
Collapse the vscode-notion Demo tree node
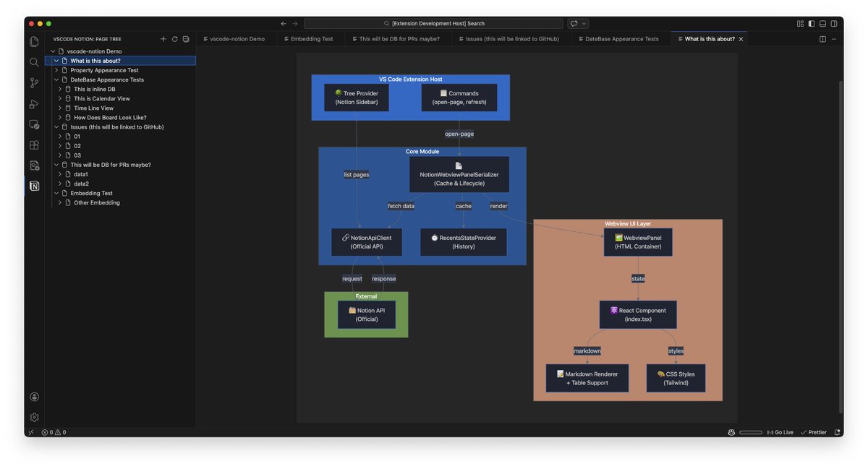pos(53,51)
